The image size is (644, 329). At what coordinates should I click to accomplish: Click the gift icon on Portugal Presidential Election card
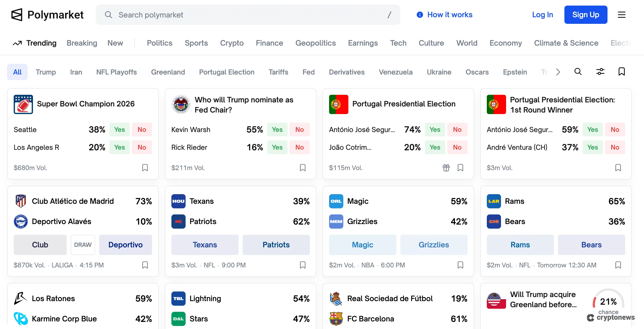(446, 168)
